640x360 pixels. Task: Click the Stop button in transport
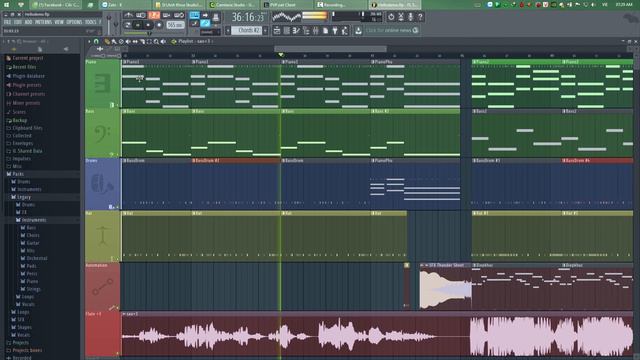click(x=148, y=25)
